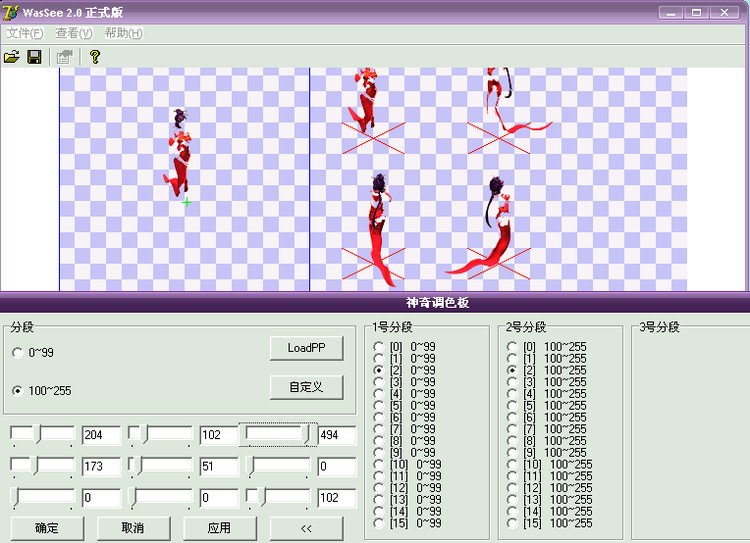Select [15] 0~99 in 1号分段
Screen dimensions: 750x543
point(408,523)
